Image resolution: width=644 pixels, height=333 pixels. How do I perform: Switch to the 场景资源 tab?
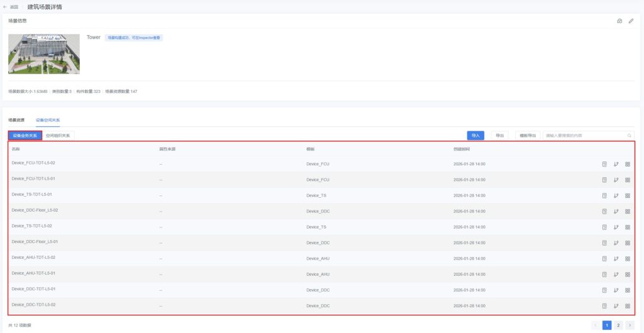(x=16, y=119)
